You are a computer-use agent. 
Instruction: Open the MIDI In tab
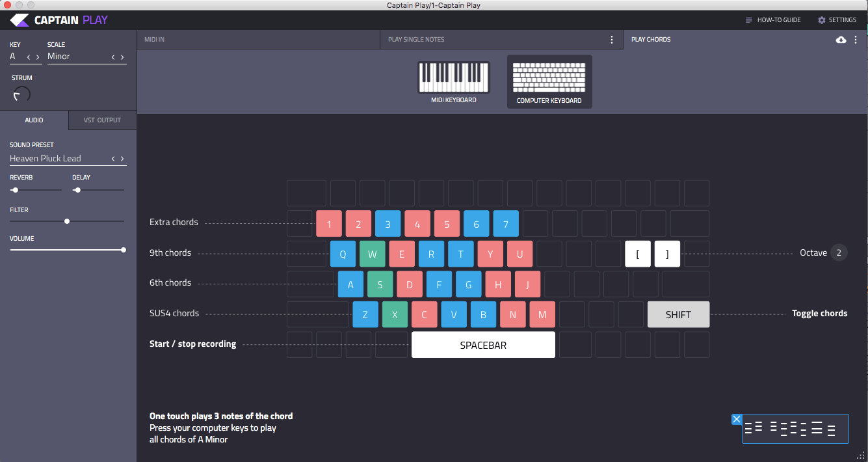tap(258, 40)
